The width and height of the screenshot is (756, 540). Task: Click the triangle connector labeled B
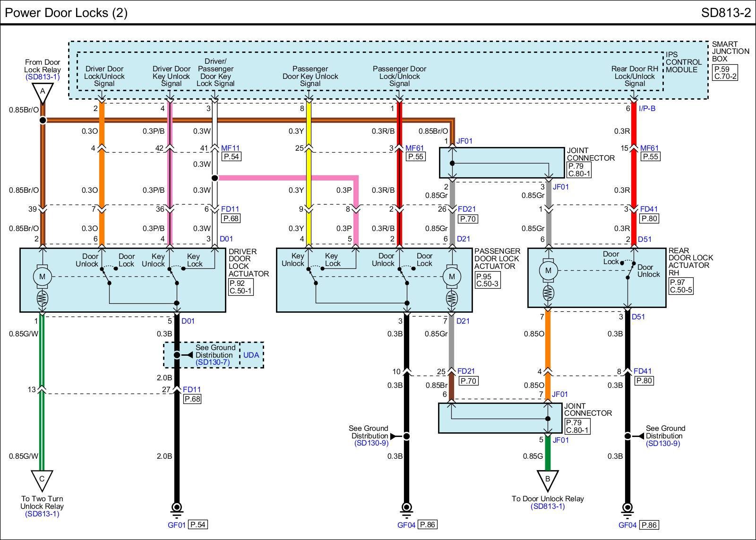[x=548, y=480]
